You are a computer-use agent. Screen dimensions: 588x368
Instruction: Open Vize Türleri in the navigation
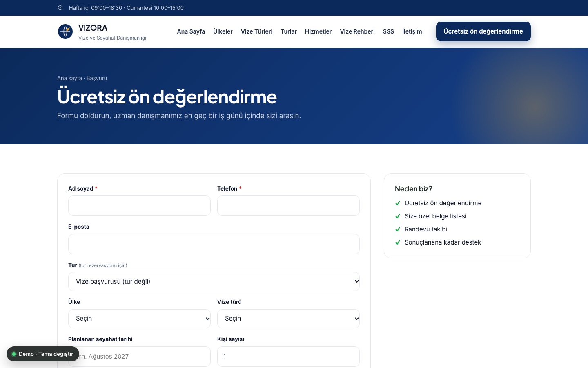pyautogui.click(x=256, y=31)
